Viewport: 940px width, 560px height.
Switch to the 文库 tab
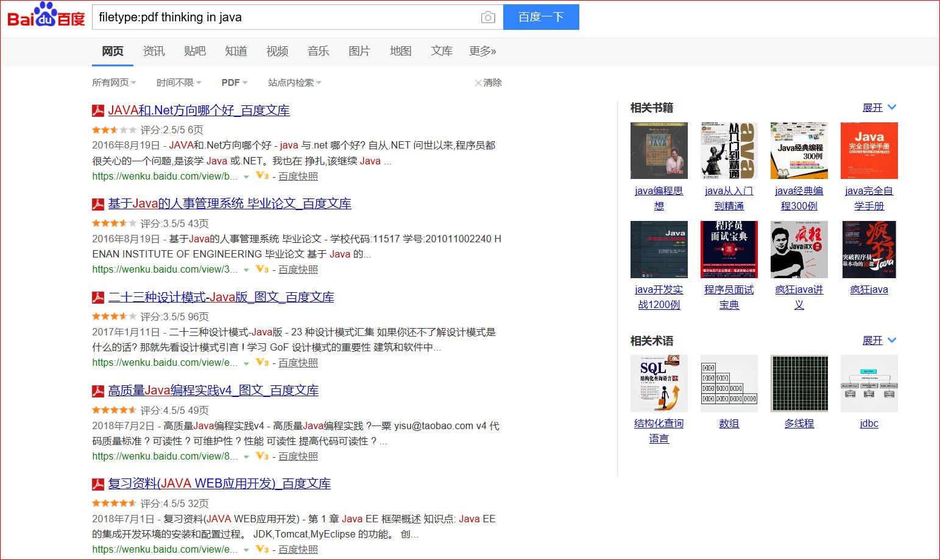click(x=442, y=51)
